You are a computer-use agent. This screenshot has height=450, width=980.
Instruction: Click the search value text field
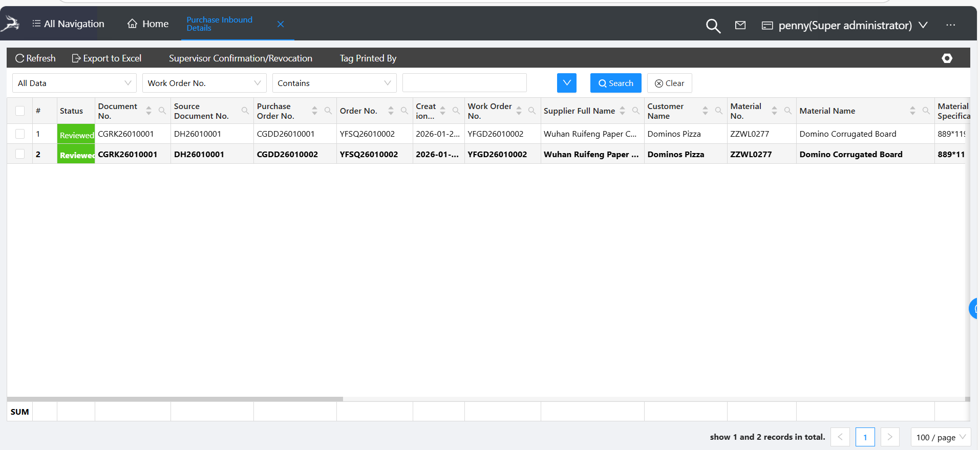[x=464, y=83]
